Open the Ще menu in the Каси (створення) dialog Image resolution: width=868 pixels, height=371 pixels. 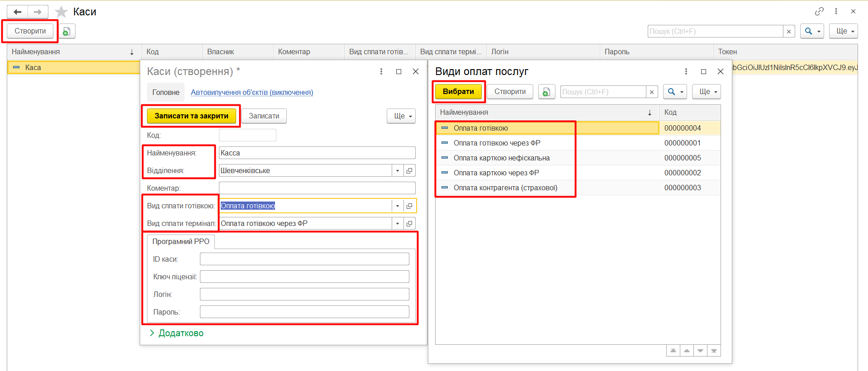(401, 116)
